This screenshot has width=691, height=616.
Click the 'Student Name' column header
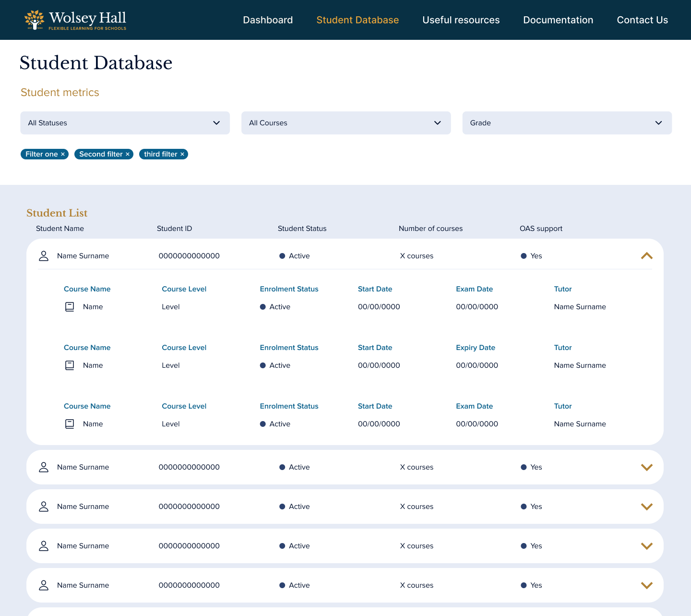tap(60, 229)
